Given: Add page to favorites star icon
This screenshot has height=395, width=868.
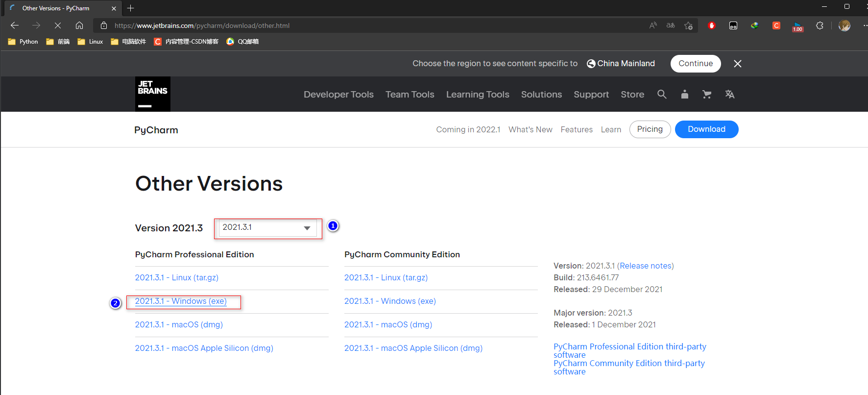Looking at the screenshot, I should click(x=689, y=25).
